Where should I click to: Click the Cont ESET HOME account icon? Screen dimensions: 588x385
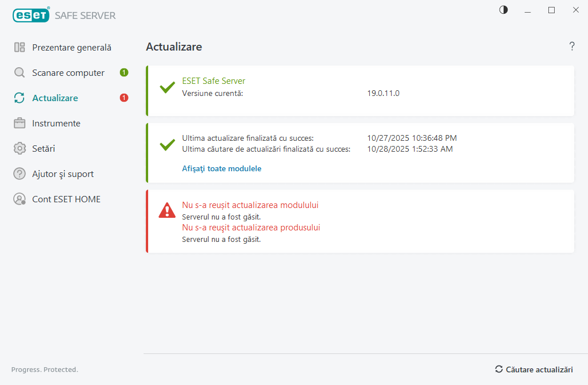click(20, 199)
